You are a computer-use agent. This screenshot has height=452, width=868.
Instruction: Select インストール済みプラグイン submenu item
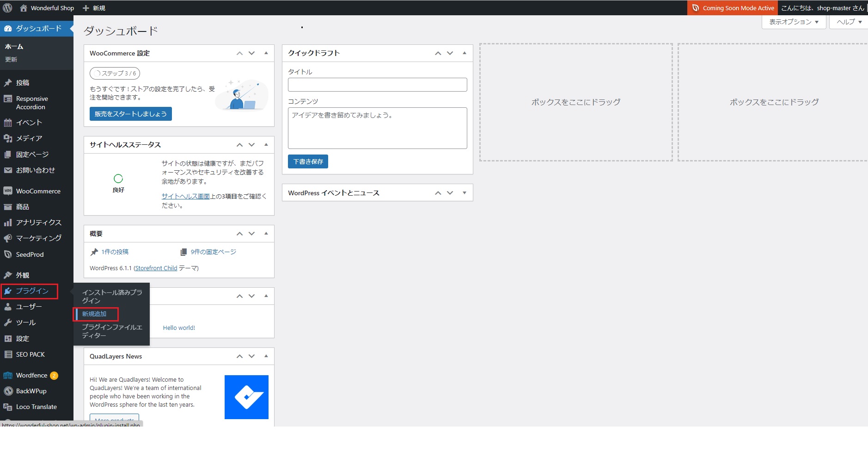[x=112, y=297]
